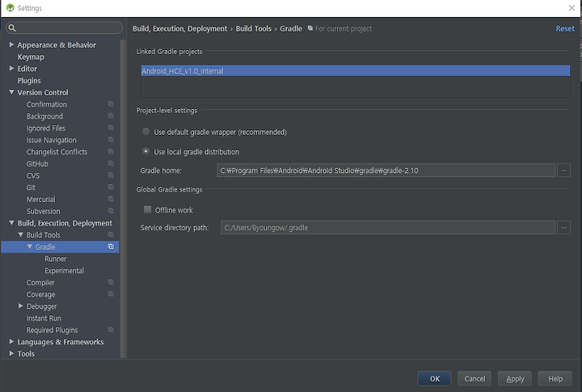Expand the Tools section
The image size is (582, 392).
tap(11, 353)
